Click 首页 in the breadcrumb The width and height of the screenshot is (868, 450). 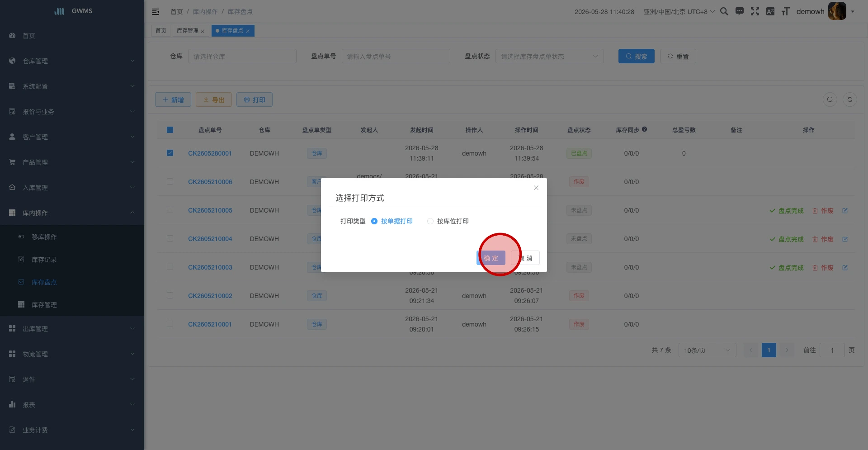point(177,12)
